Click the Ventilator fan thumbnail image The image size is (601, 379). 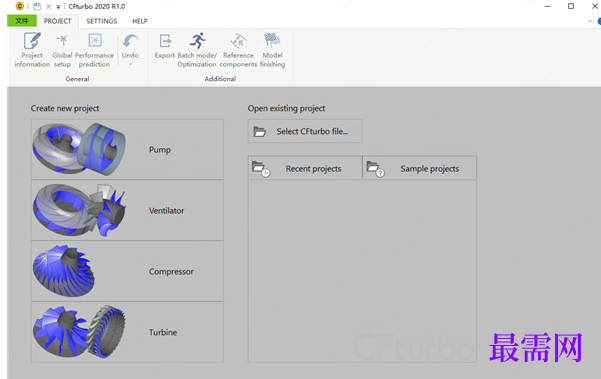79,210
